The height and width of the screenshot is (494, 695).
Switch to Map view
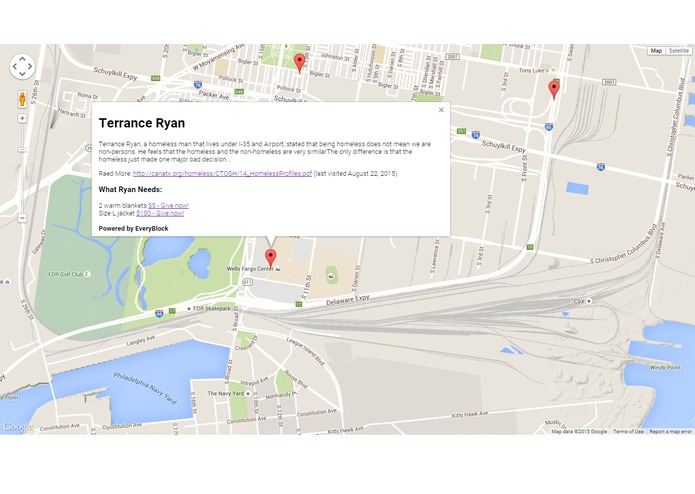[656, 51]
